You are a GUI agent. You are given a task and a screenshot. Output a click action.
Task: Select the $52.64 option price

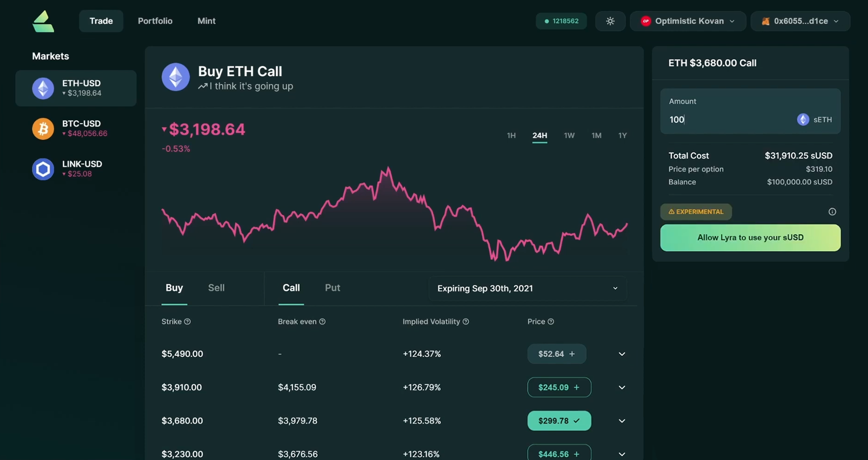pos(557,354)
